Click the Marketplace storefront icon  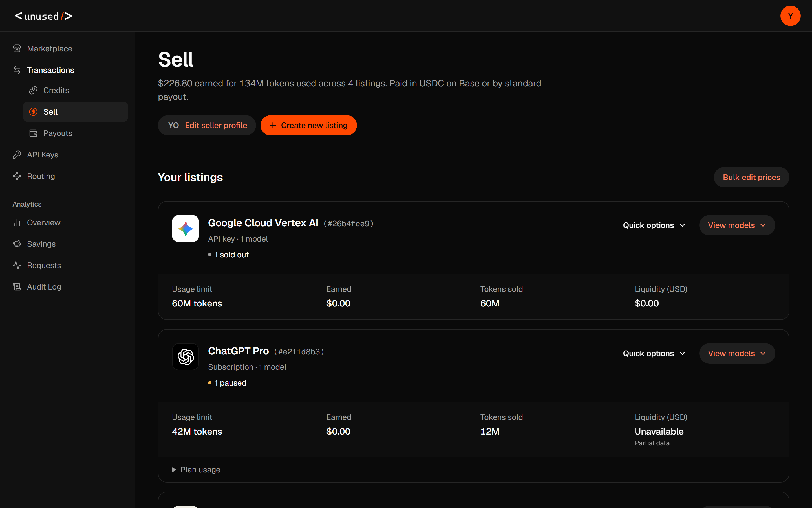[x=17, y=49]
